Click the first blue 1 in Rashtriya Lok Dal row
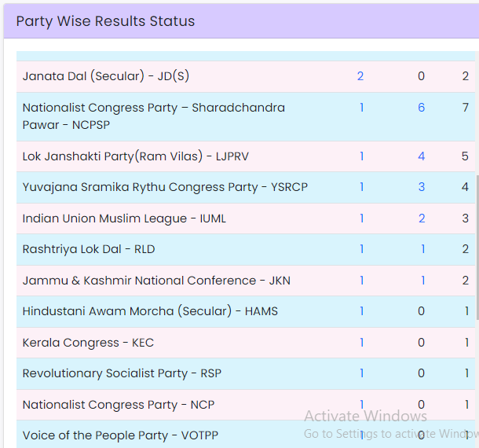This screenshot has height=448, width=479. coord(361,249)
